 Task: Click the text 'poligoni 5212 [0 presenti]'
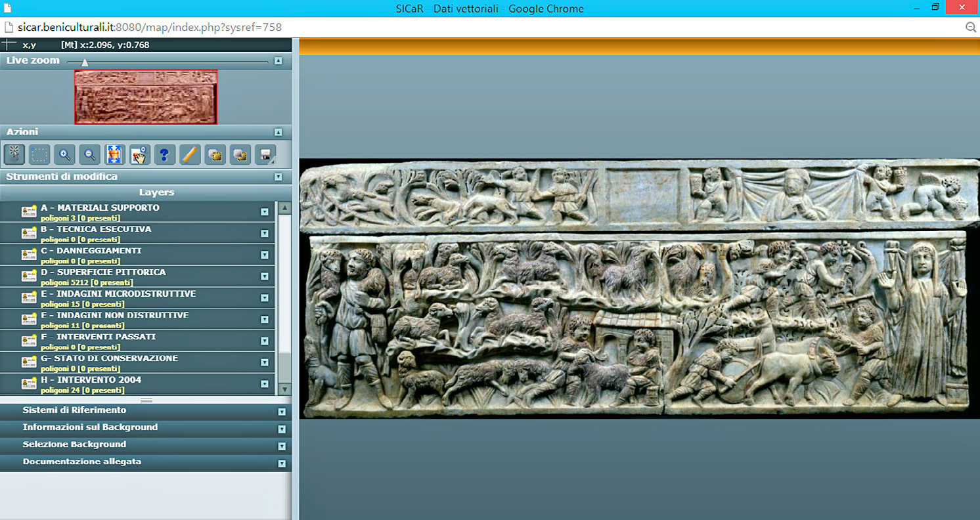click(x=87, y=283)
